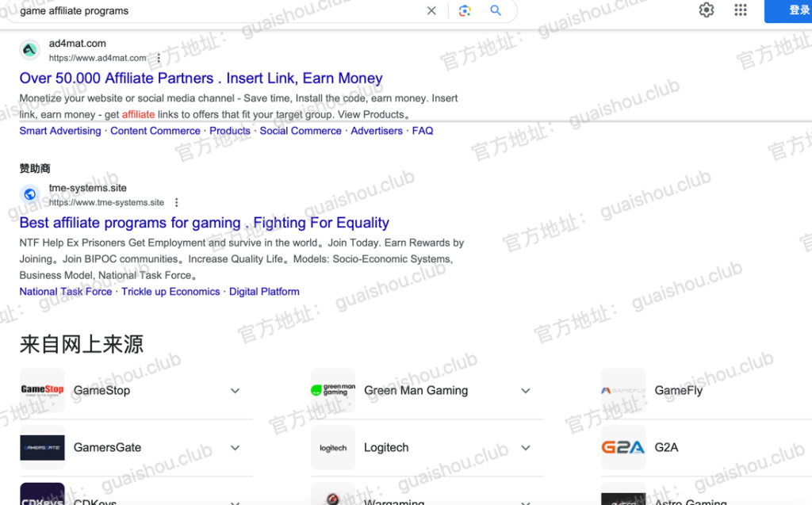
Task: Open the Products sitelink
Action: click(230, 131)
